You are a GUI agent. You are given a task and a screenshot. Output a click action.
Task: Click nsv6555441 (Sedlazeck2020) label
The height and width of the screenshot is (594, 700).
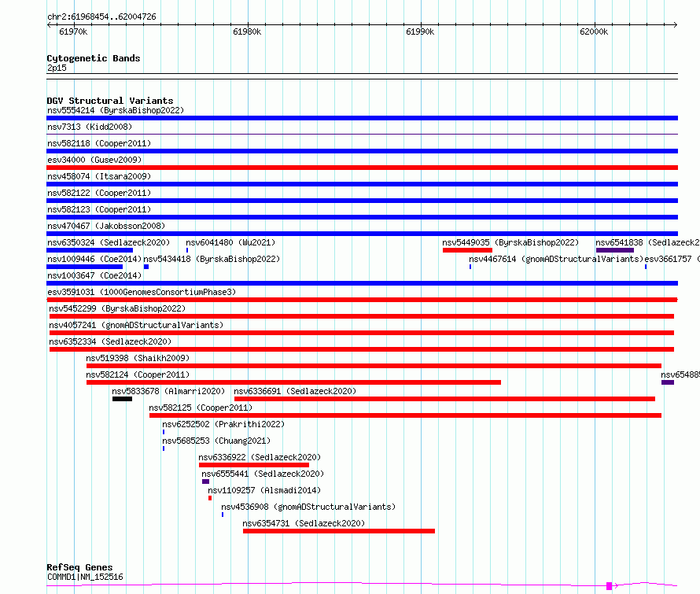(263, 474)
